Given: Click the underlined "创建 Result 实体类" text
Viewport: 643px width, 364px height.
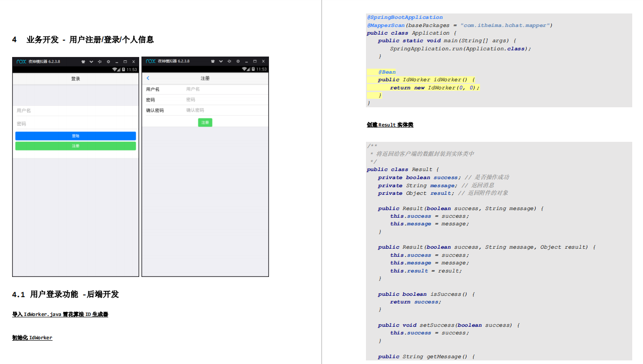Looking at the screenshot, I should point(390,125).
